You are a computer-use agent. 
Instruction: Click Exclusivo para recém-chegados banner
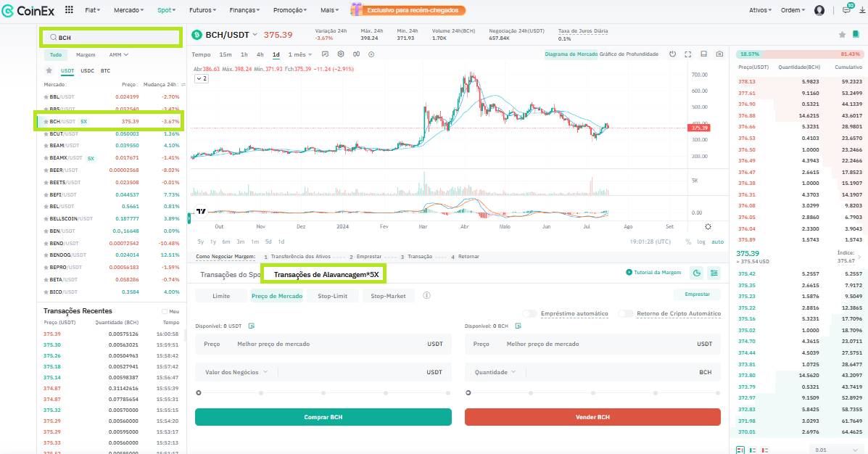tap(408, 10)
